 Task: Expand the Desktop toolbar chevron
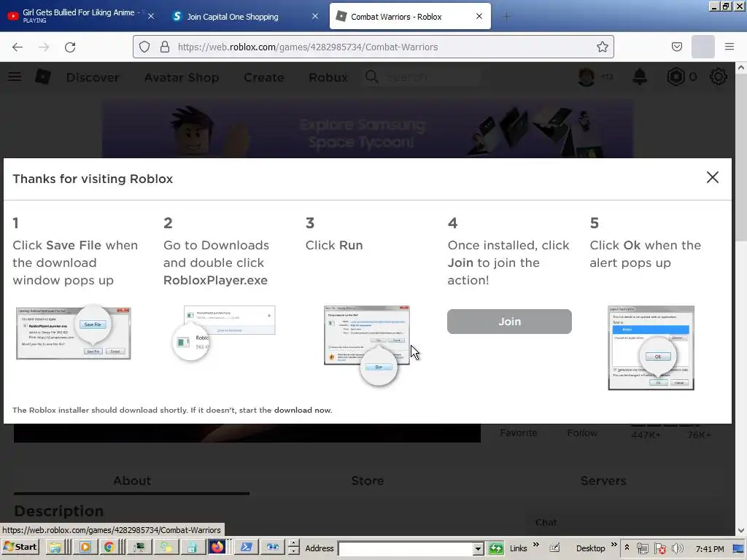[614, 545]
